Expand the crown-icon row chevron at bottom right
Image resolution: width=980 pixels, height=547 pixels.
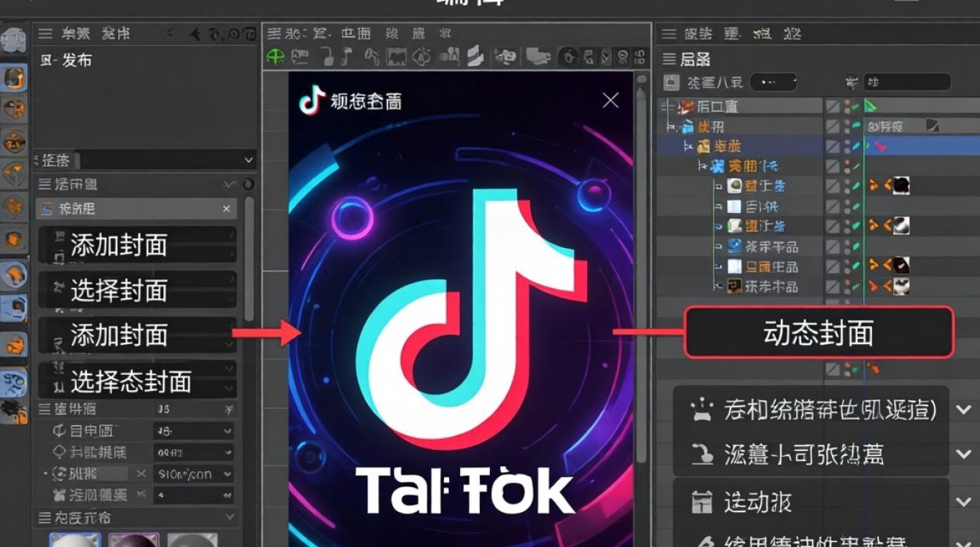point(963,410)
